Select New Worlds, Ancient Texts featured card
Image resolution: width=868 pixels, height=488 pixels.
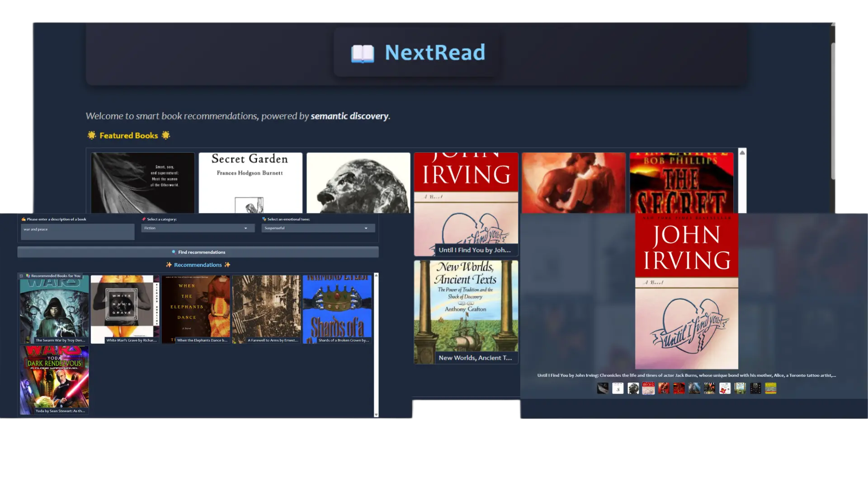(466, 312)
